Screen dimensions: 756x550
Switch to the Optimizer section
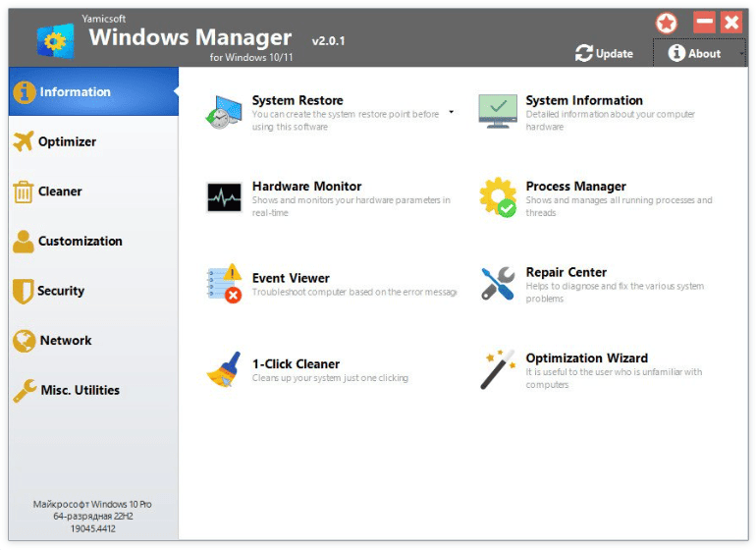93,141
